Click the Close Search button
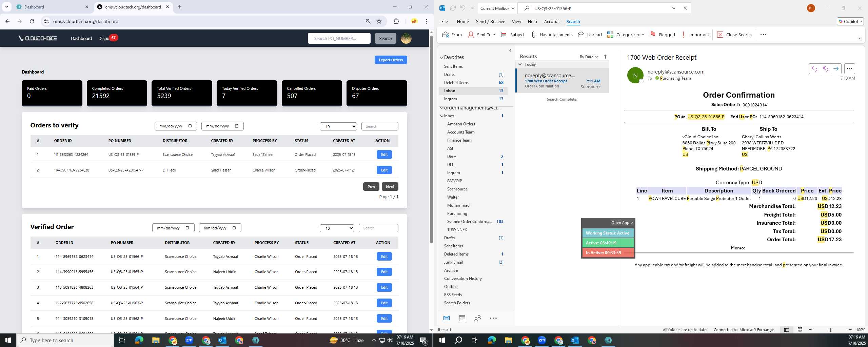The image size is (868, 347). pyautogui.click(x=734, y=35)
